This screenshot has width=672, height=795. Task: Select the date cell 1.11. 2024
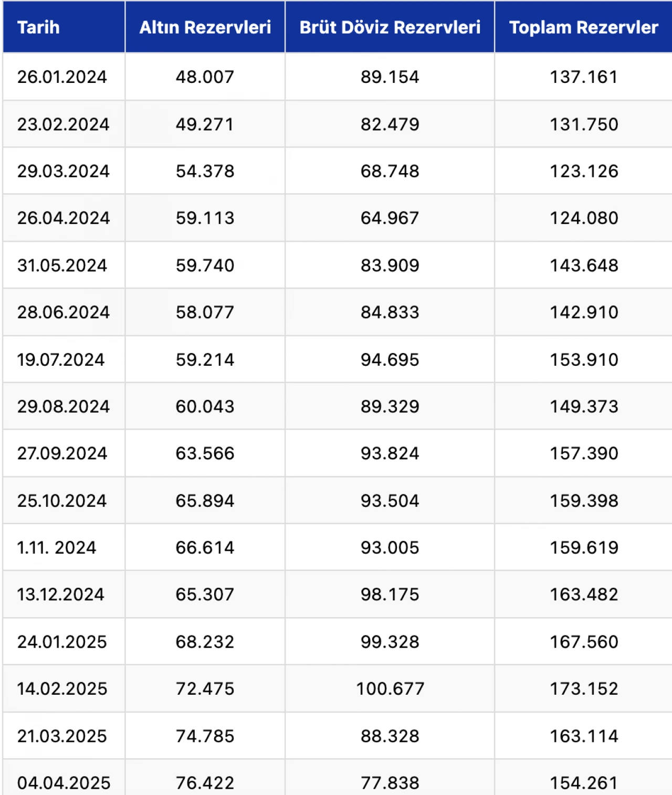pos(57,548)
